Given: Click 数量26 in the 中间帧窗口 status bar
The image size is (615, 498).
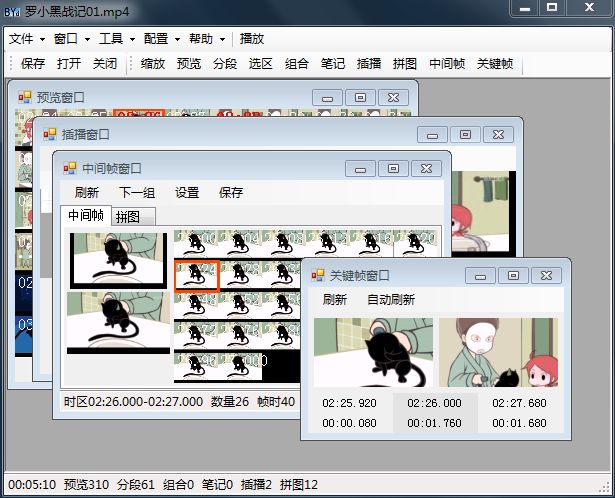Looking at the screenshot, I should [x=230, y=402].
